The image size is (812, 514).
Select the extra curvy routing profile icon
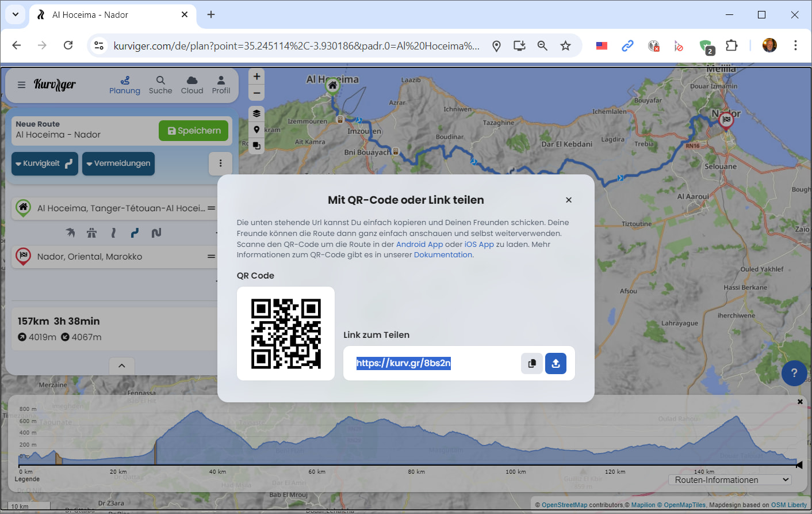(x=156, y=233)
